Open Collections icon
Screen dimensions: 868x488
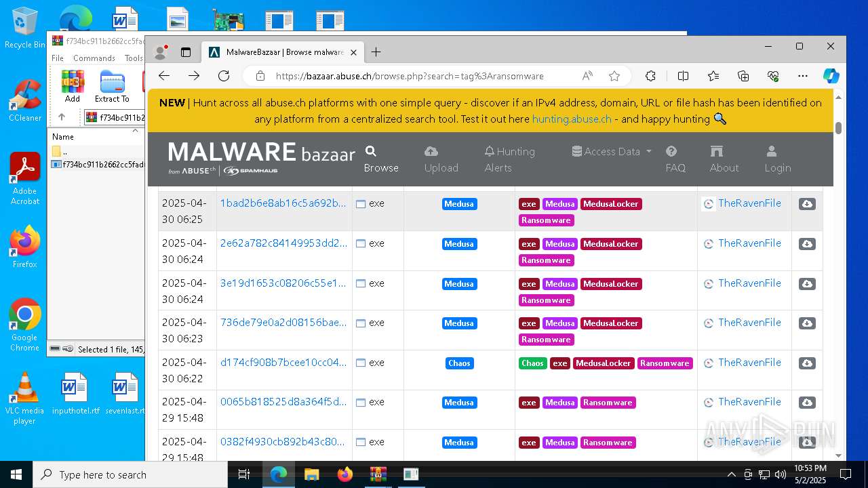pos(743,76)
